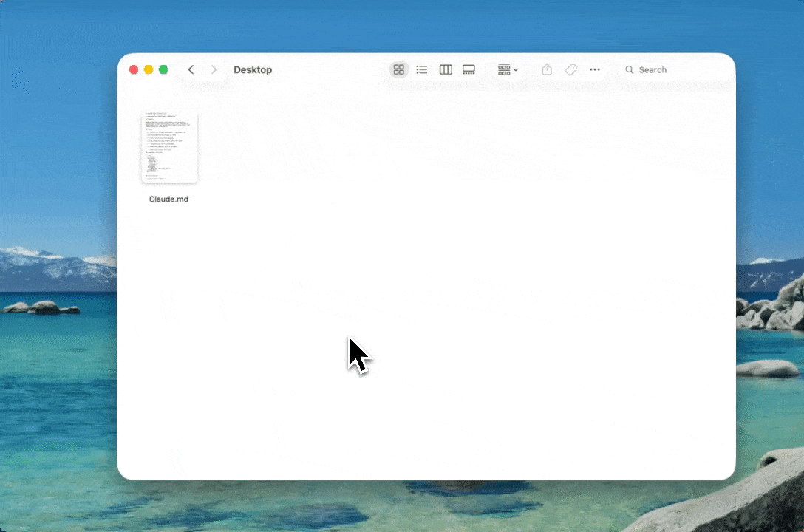Switch Finder to icon view
This screenshot has width=804, height=532.
click(398, 69)
